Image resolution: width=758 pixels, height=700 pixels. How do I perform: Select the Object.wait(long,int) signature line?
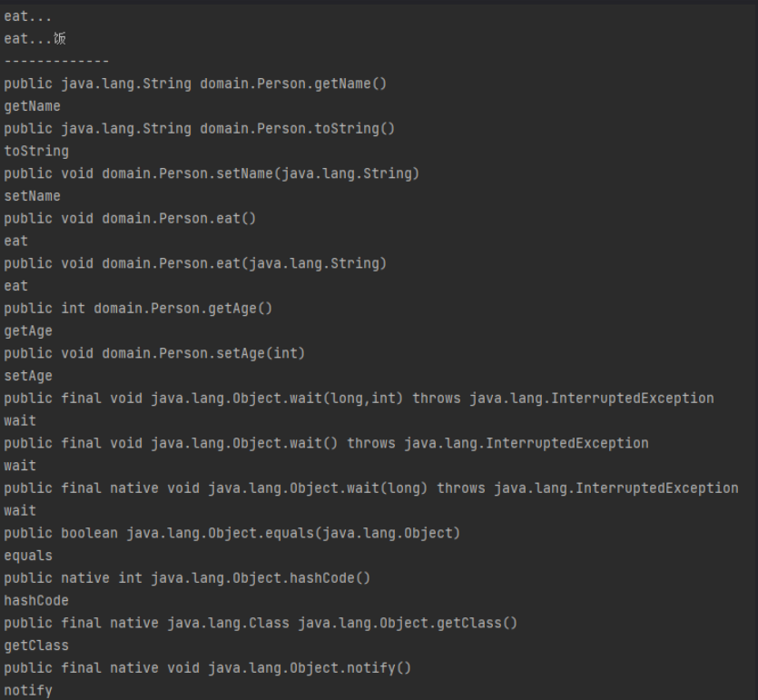coord(359,398)
